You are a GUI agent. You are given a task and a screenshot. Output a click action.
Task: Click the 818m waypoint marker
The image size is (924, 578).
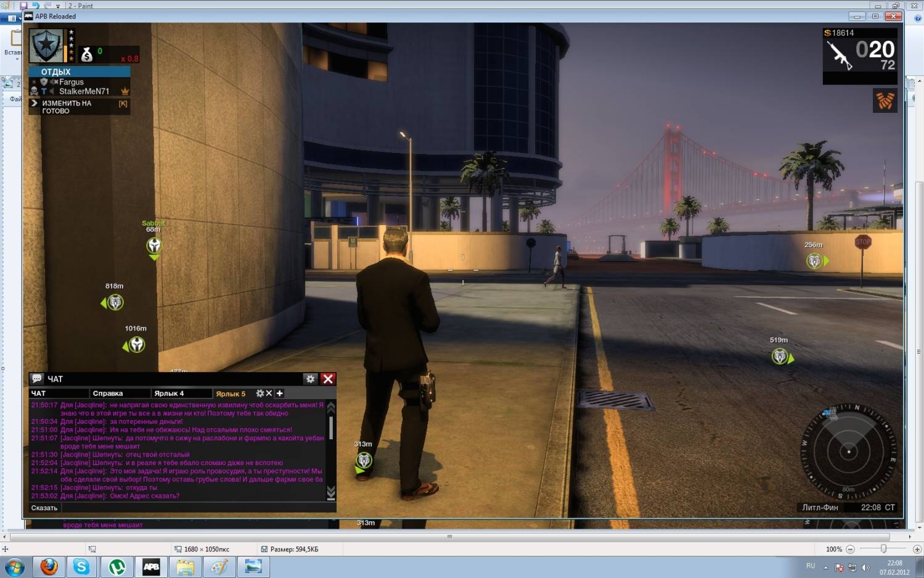click(x=114, y=302)
